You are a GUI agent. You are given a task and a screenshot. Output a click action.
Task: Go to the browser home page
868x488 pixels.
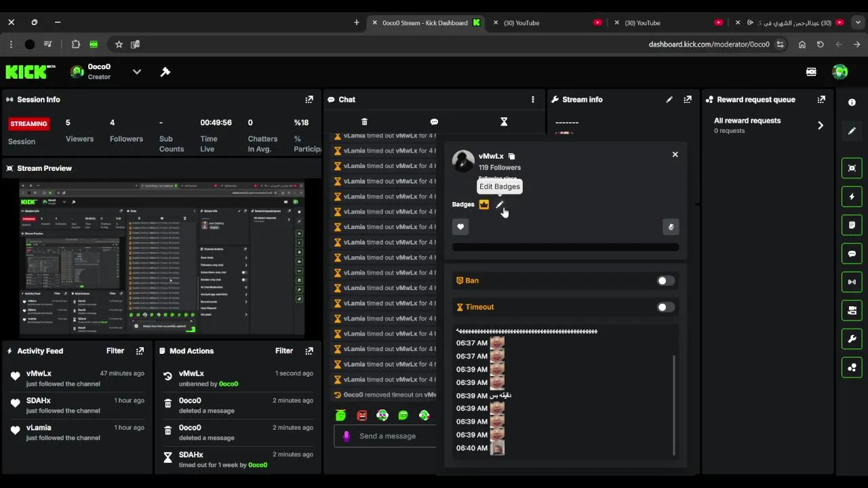click(802, 44)
